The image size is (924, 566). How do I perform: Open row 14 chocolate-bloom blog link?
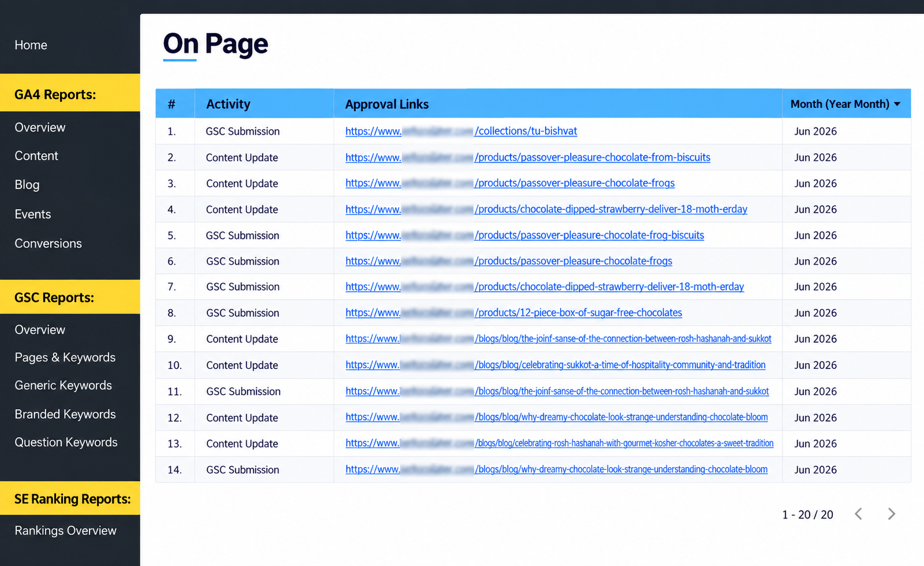coord(557,470)
